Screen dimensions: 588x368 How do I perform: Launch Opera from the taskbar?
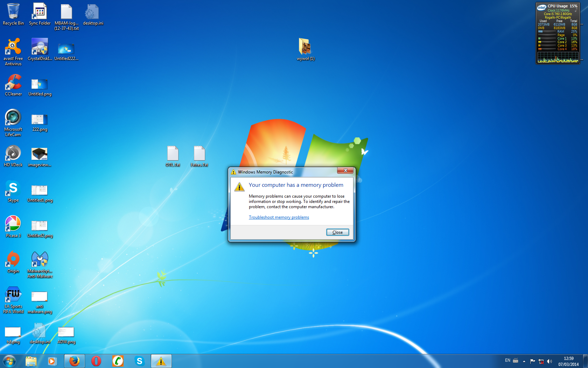[96, 361]
